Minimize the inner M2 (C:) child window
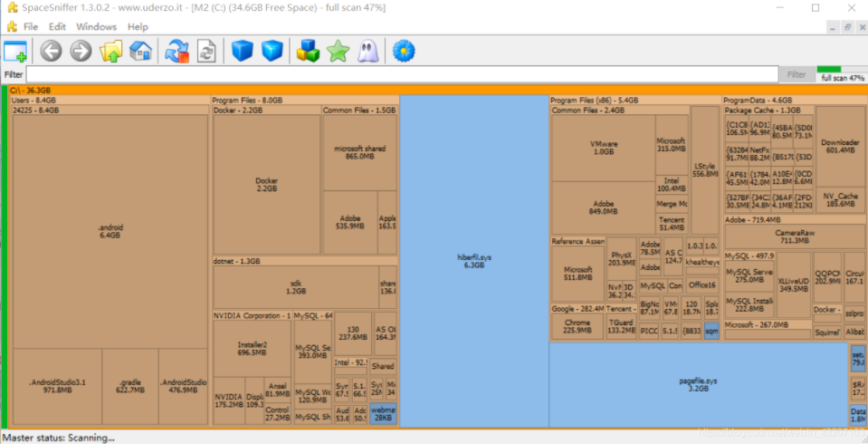This screenshot has height=444, width=868. click(x=832, y=27)
